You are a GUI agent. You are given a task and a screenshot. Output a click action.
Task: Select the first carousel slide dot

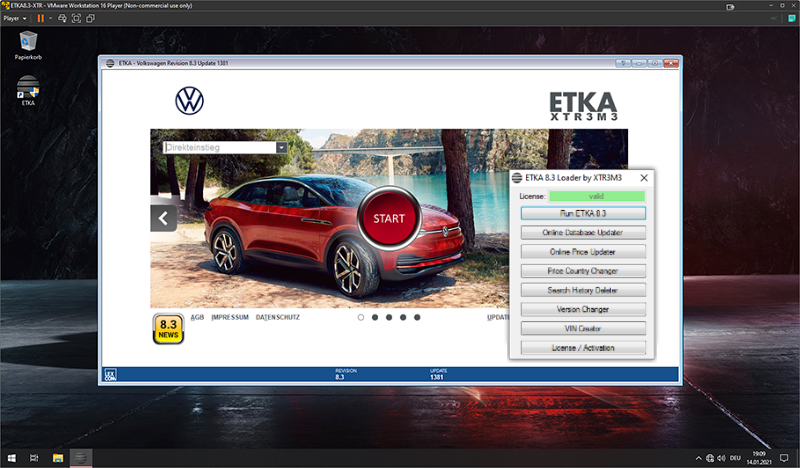(x=361, y=317)
